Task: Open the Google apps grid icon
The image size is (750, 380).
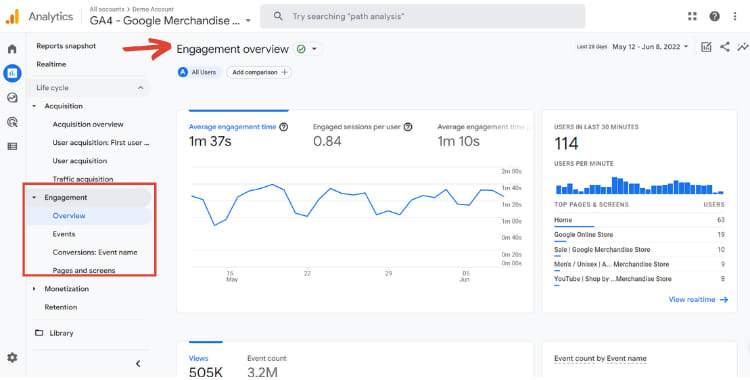Action: (692, 16)
